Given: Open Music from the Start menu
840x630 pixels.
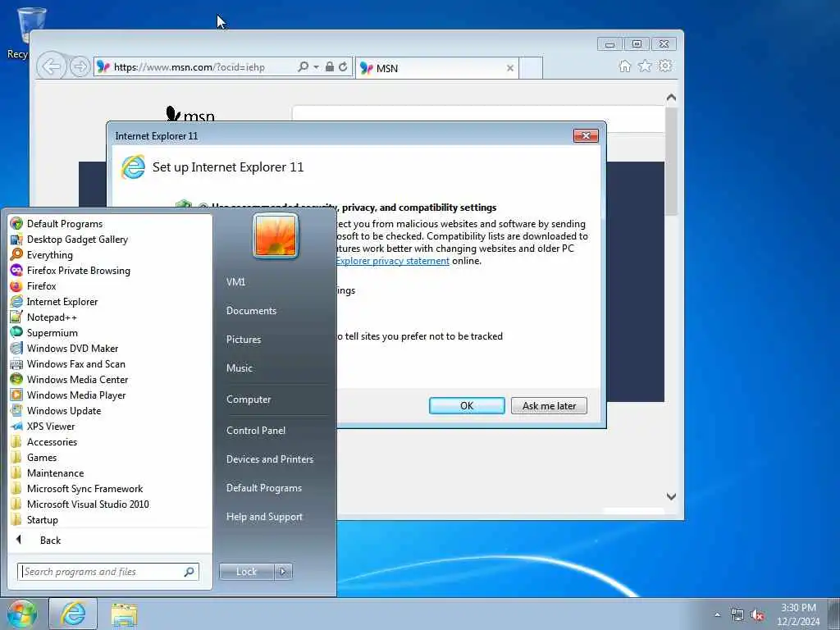Looking at the screenshot, I should (x=240, y=368).
